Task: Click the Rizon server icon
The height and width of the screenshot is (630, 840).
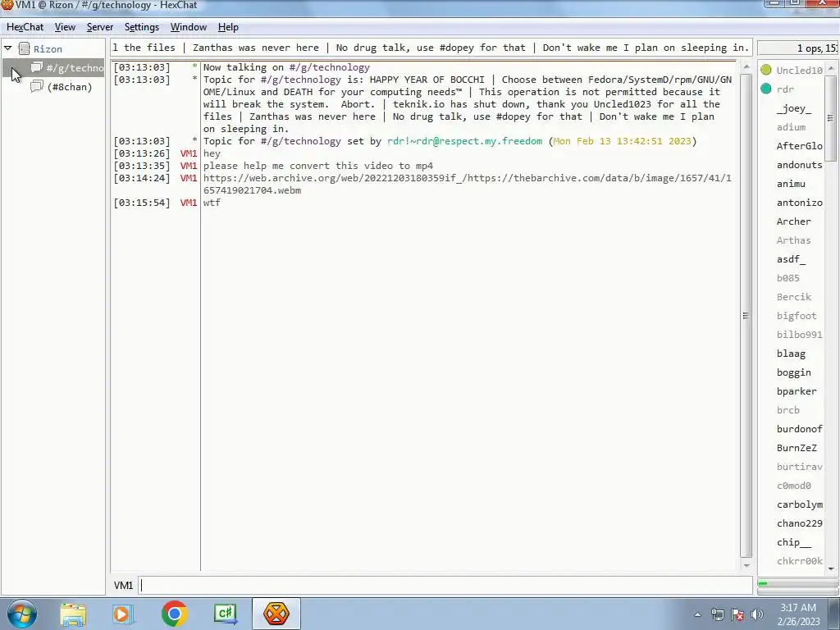Action: point(24,48)
